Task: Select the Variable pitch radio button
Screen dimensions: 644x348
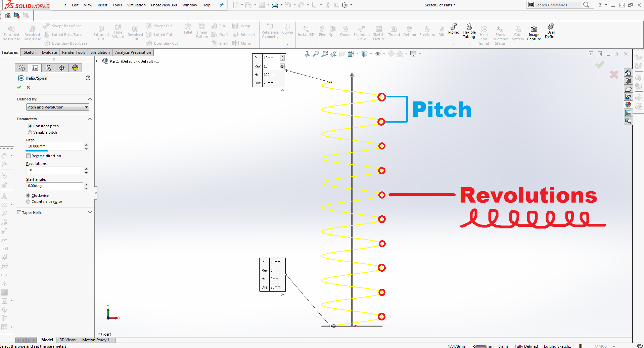Action: (30, 132)
